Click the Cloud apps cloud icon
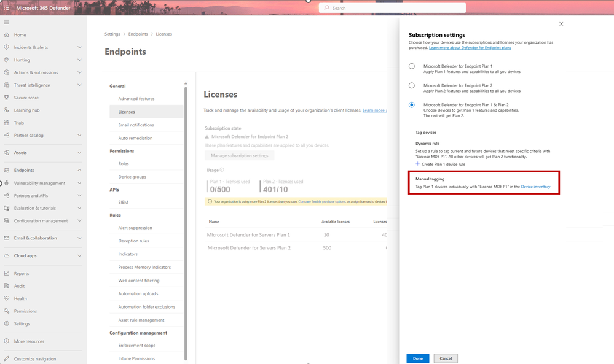The height and width of the screenshot is (364, 614). pos(7,256)
